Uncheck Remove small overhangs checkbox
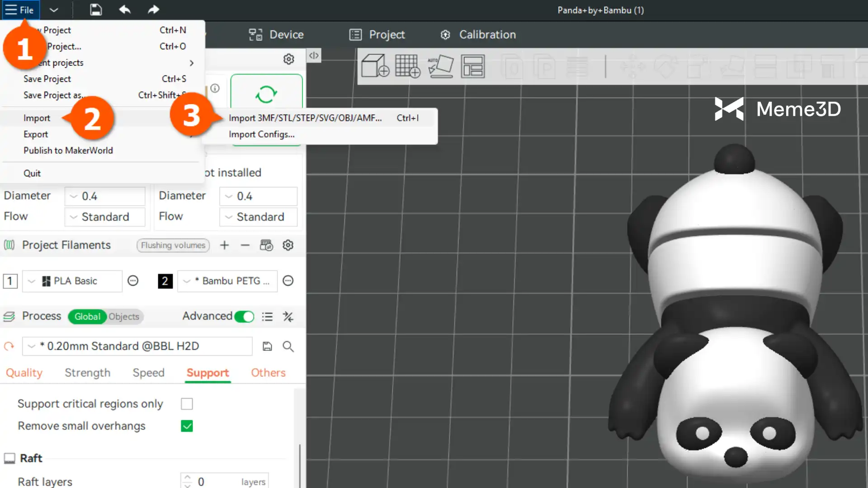Screen dimensions: 868x488 [x=187, y=426]
